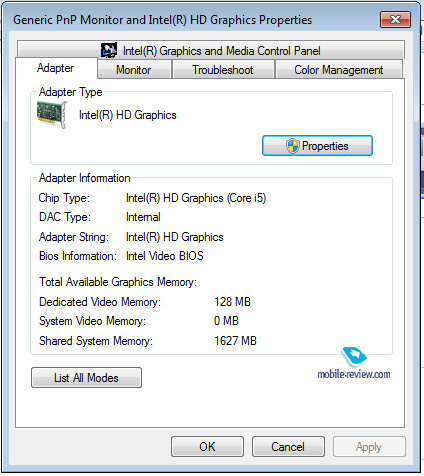
Task: Click the 'Adapter Information' group heading
Action: [x=85, y=178]
